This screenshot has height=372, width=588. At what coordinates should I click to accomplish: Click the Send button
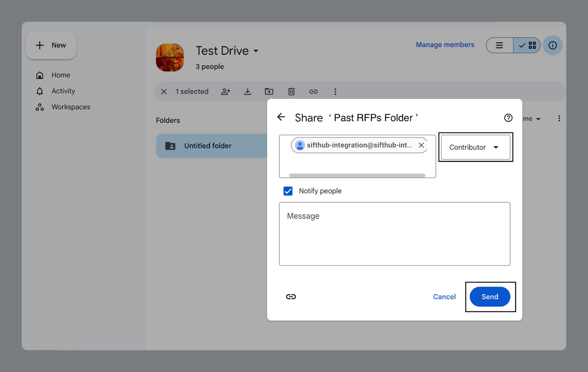point(490,297)
